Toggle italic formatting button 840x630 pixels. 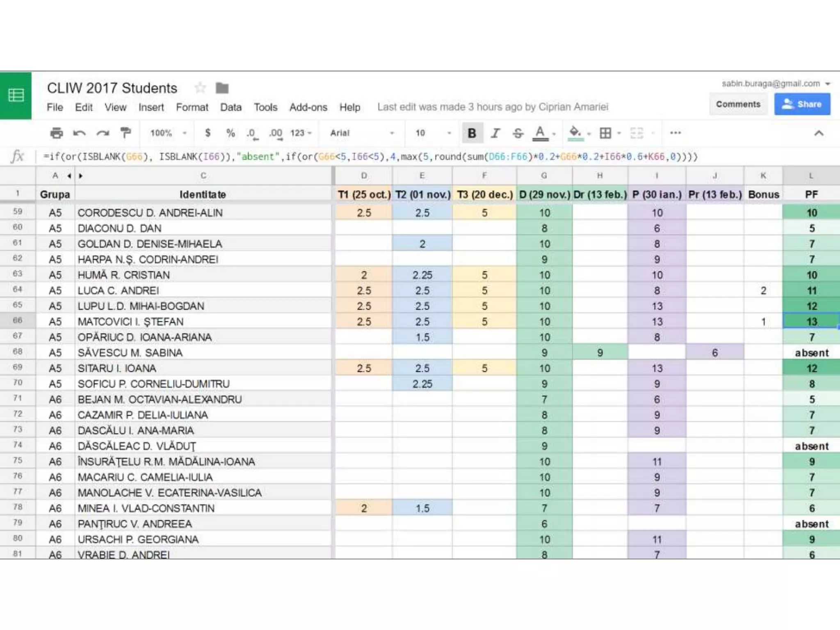tap(495, 133)
